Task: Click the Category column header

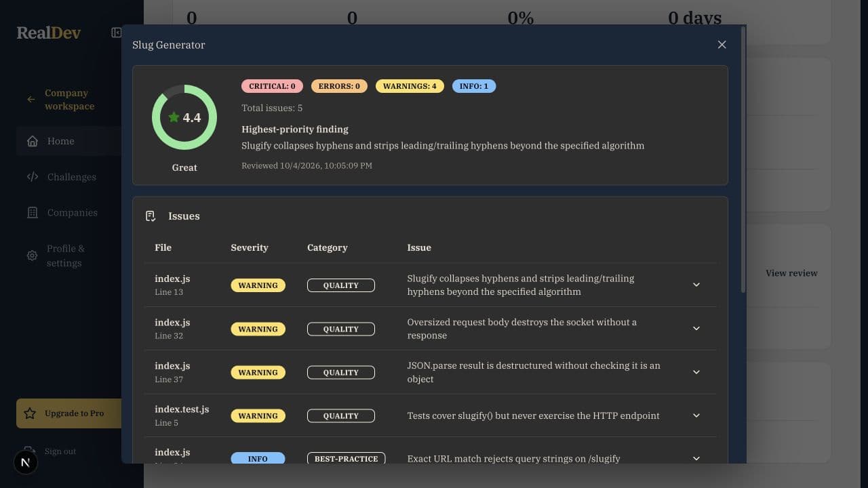Action: click(327, 247)
